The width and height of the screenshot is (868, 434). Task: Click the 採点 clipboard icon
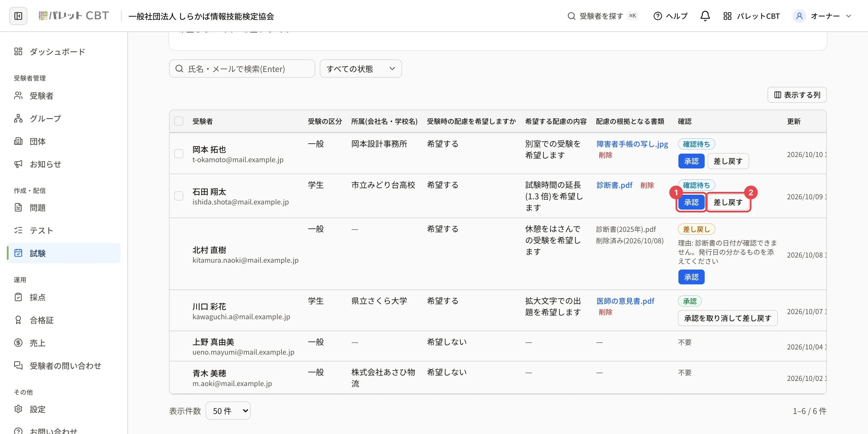pyautogui.click(x=18, y=297)
